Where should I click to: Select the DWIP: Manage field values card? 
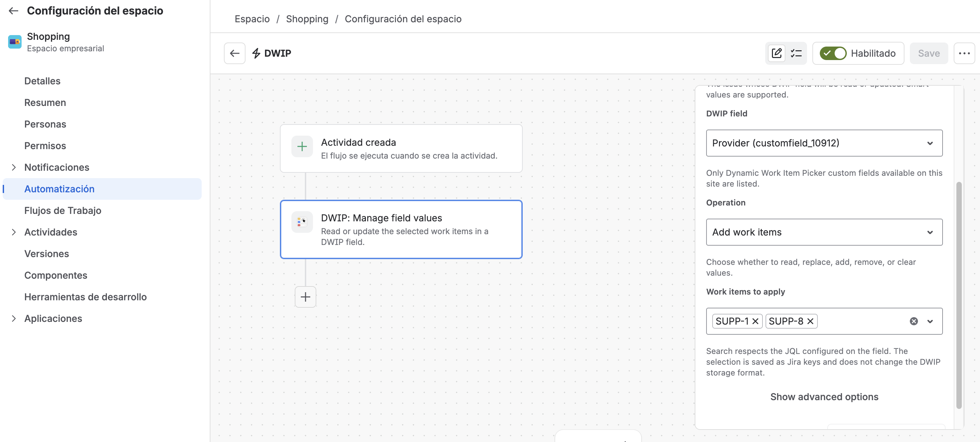click(x=401, y=229)
